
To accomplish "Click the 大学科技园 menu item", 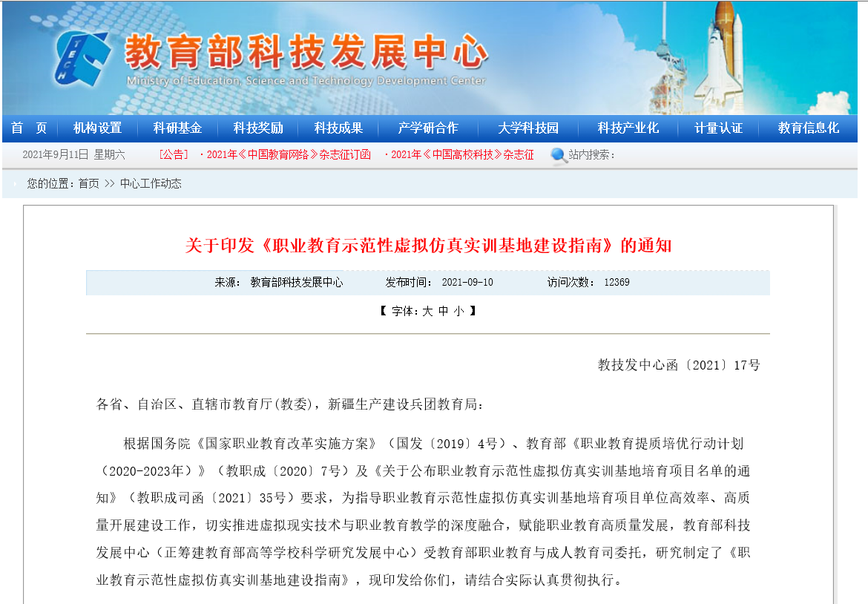I will (x=527, y=128).
